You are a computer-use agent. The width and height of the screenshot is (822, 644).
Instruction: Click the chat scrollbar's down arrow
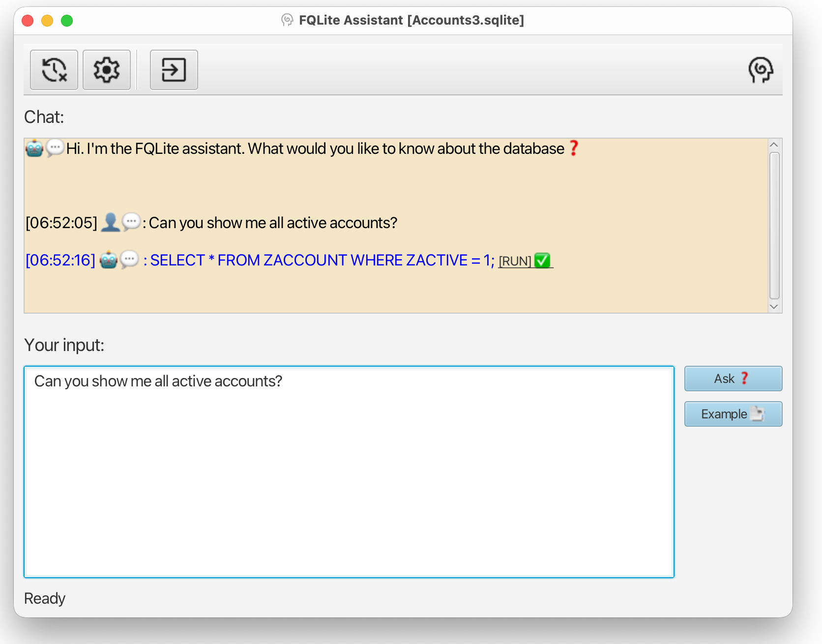(x=774, y=306)
